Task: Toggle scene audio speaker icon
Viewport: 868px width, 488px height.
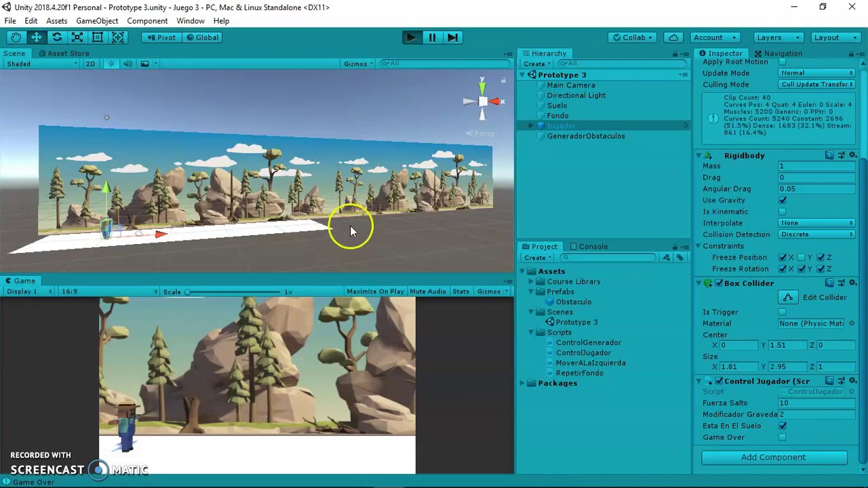Action: 127,64
